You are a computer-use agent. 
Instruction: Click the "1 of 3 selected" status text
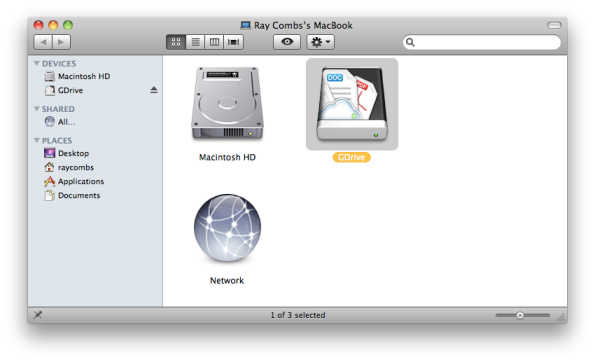tap(298, 315)
